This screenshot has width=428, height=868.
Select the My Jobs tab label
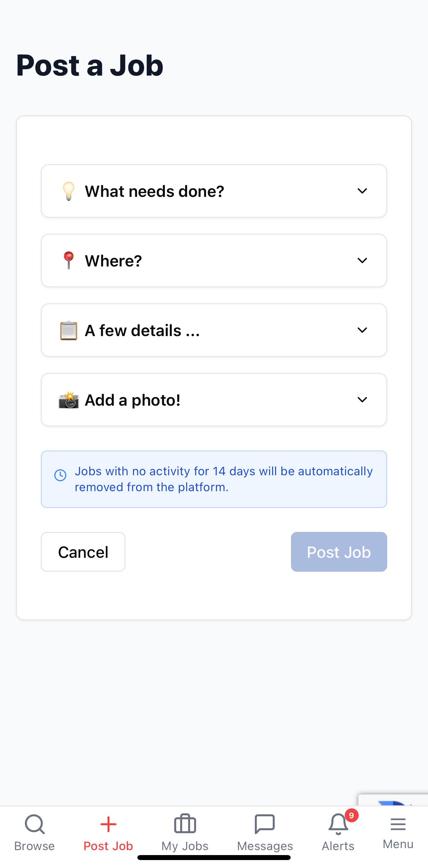coord(185,846)
